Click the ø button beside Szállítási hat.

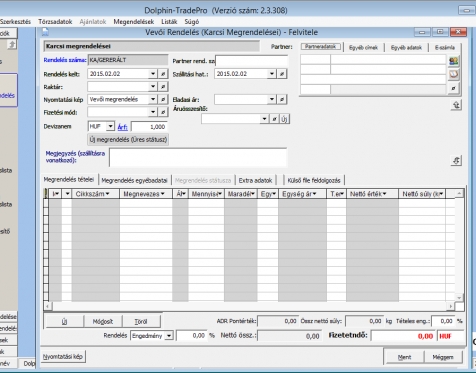coord(282,74)
